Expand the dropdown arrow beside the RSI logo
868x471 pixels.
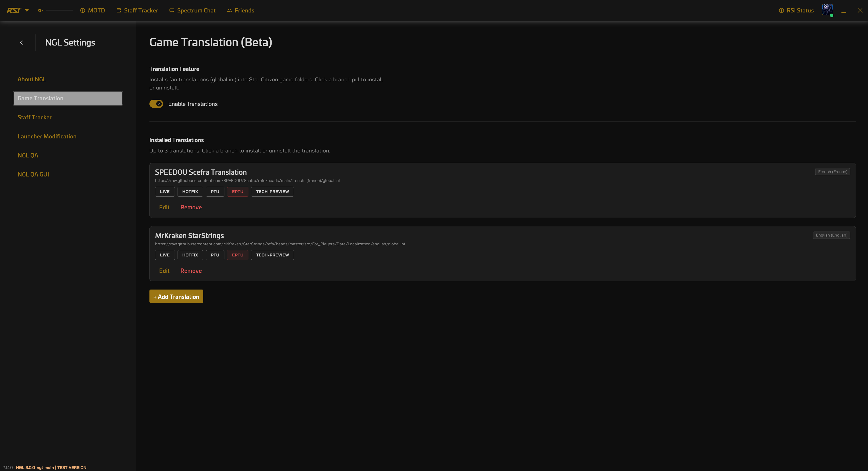(x=27, y=10)
